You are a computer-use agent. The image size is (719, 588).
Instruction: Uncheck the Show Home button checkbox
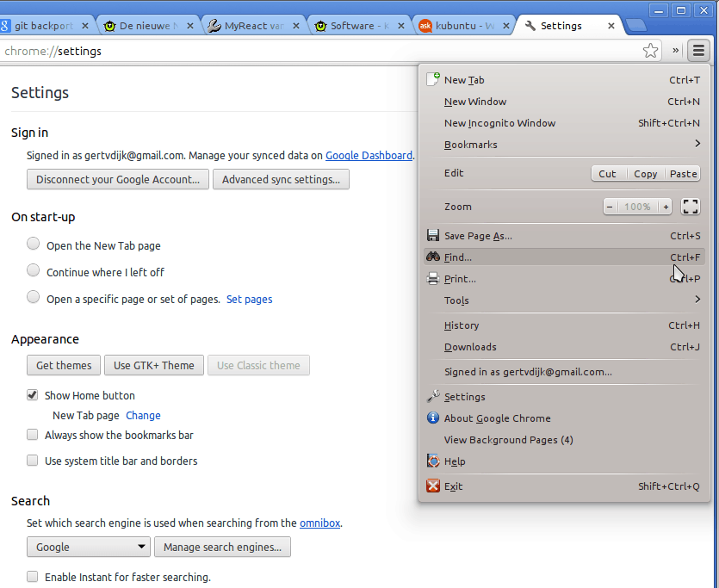coord(32,394)
